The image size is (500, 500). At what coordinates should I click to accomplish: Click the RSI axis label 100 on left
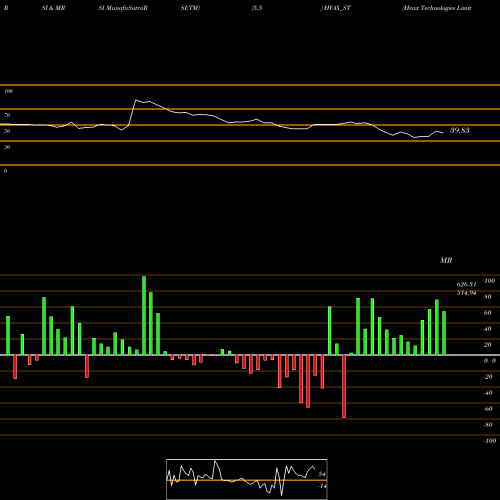[x=8, y=91]
